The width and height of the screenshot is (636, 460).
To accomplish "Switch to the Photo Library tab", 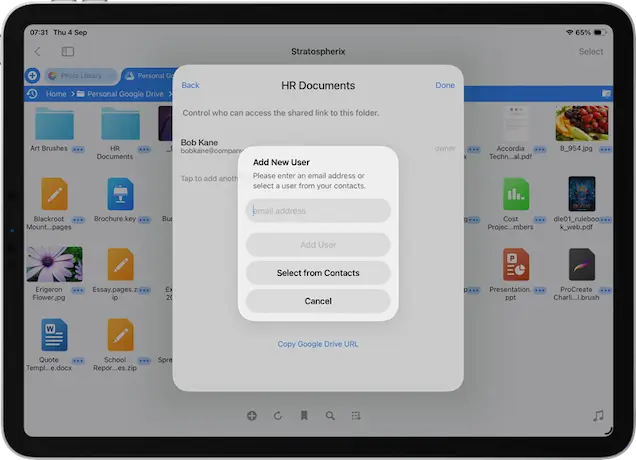I will point(80,75).
